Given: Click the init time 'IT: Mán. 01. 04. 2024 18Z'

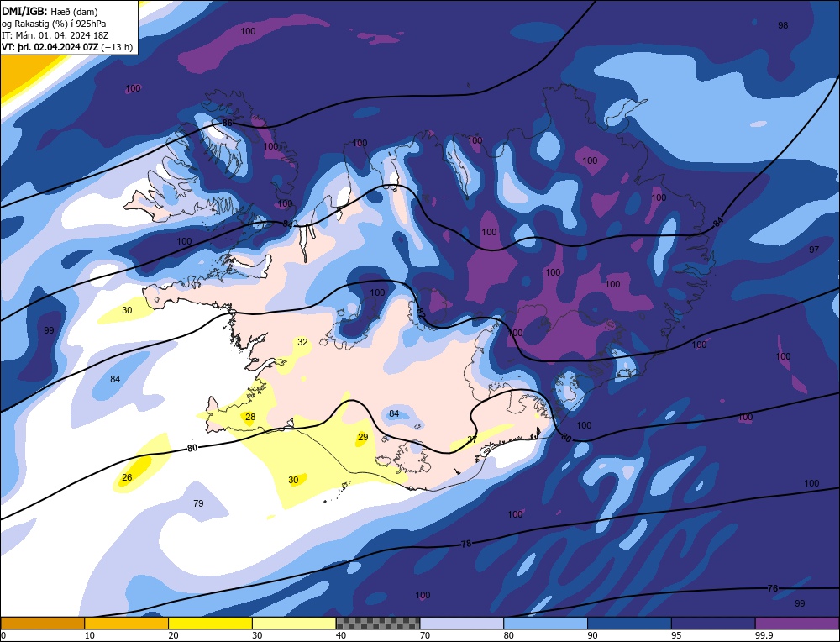Looking at the screenshot, I should (55, 34).
